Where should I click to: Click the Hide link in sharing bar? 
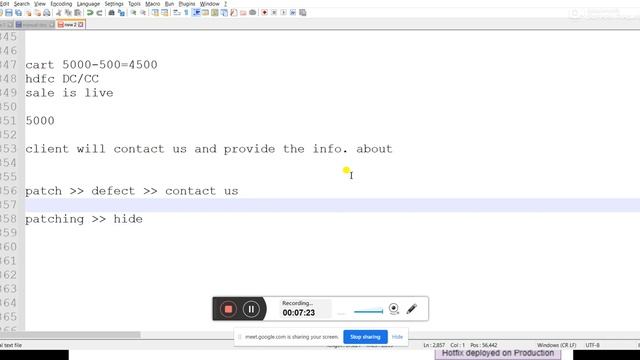coord(397,337)
